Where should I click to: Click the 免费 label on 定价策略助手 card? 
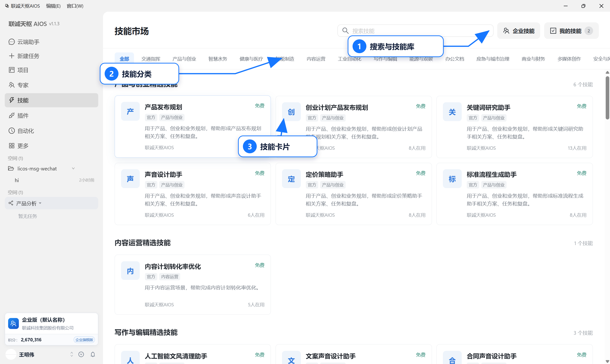tap(421, 173)
